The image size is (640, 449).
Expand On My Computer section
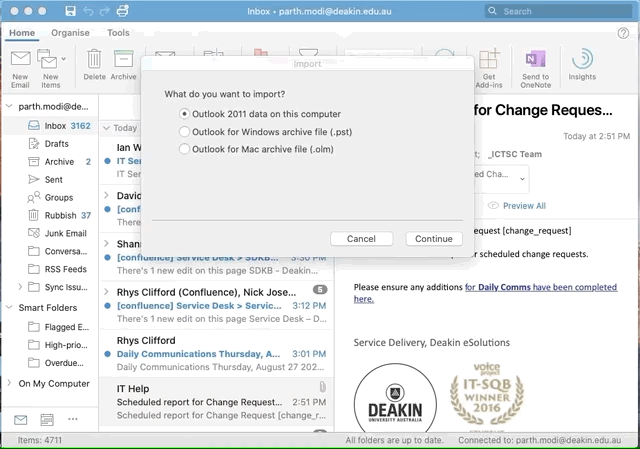[9, 383]
